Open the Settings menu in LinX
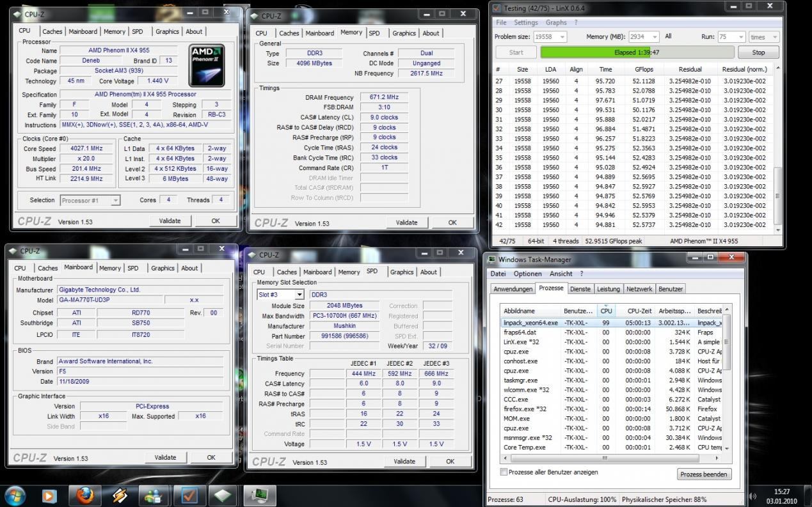812x507 pixels. click(x=526, y=22)
